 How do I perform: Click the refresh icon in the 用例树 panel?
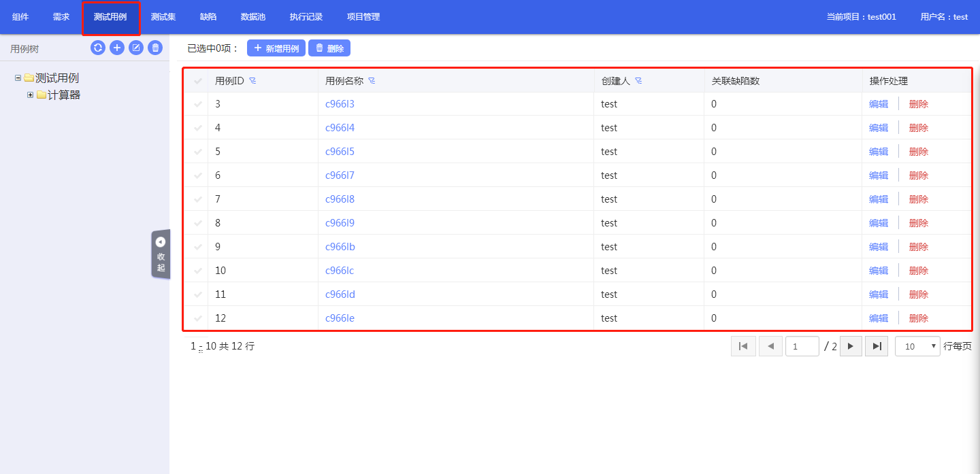coord(98,48)
